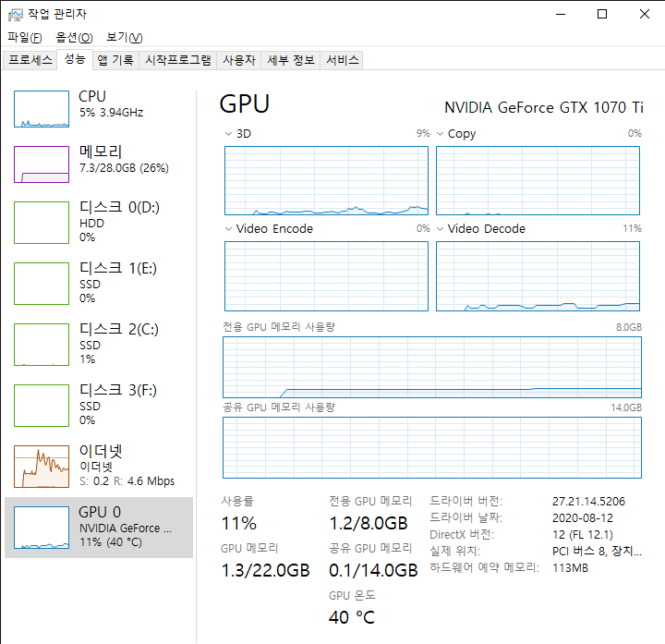Select GPU 0 in the sidebar
This screenshot has height=644, width=665.
pyautogui.click(x=100, y=527)
